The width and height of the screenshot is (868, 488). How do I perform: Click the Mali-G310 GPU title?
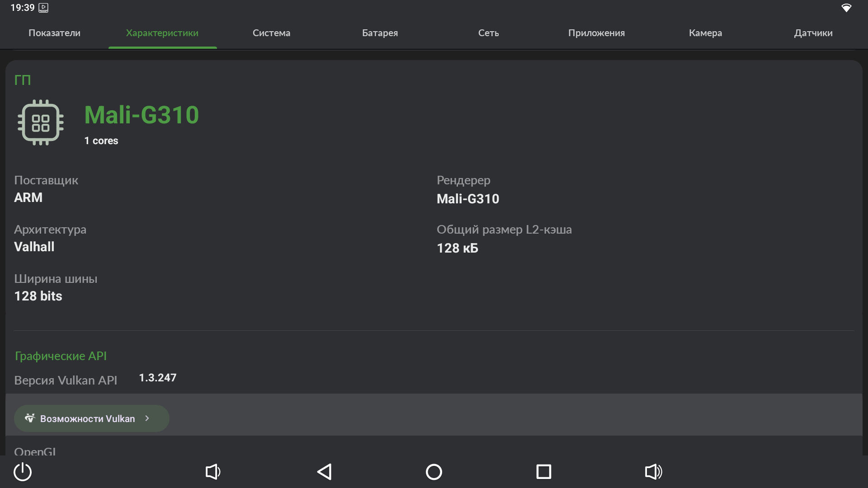point(142,115)
